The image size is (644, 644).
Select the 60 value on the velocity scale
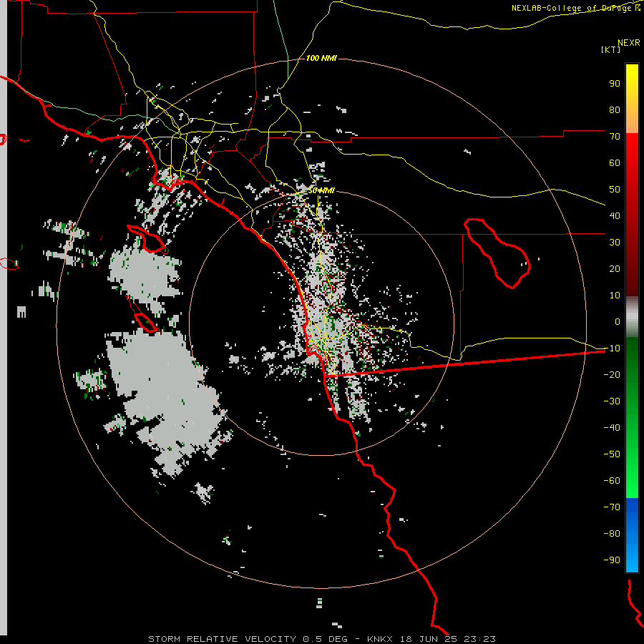pos(615,163)
